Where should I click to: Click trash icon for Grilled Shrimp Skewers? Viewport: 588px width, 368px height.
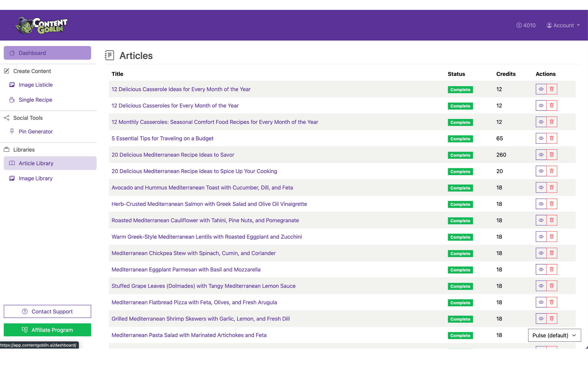click(x=551, y=319)
